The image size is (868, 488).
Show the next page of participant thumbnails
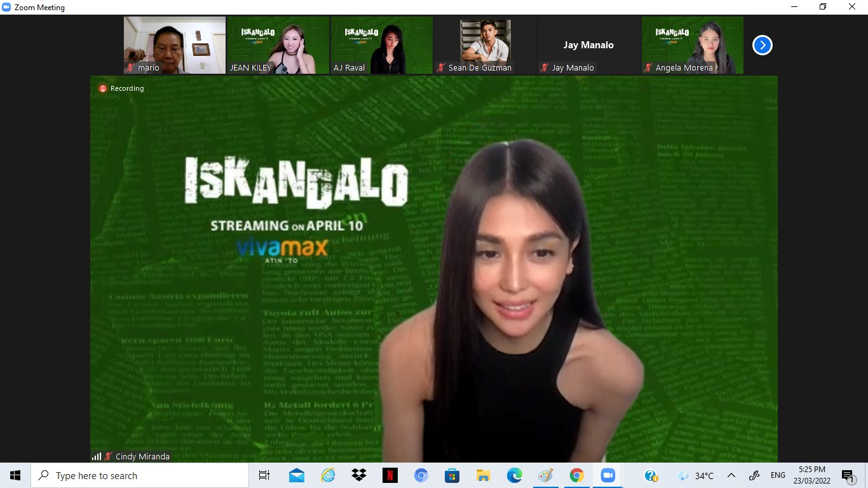[x=762, y=45]
